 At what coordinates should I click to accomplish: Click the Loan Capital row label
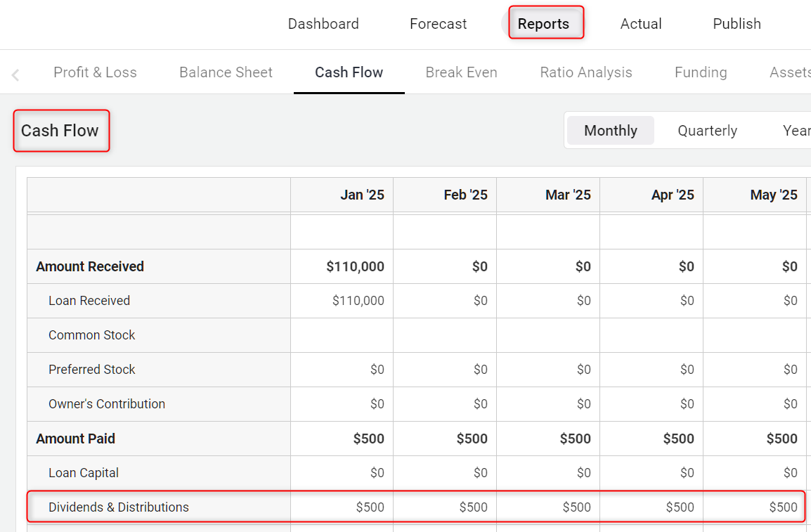83,473
